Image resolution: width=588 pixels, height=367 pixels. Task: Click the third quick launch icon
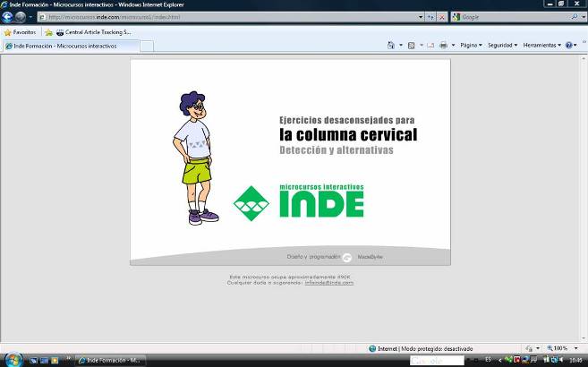pos(55,361)
